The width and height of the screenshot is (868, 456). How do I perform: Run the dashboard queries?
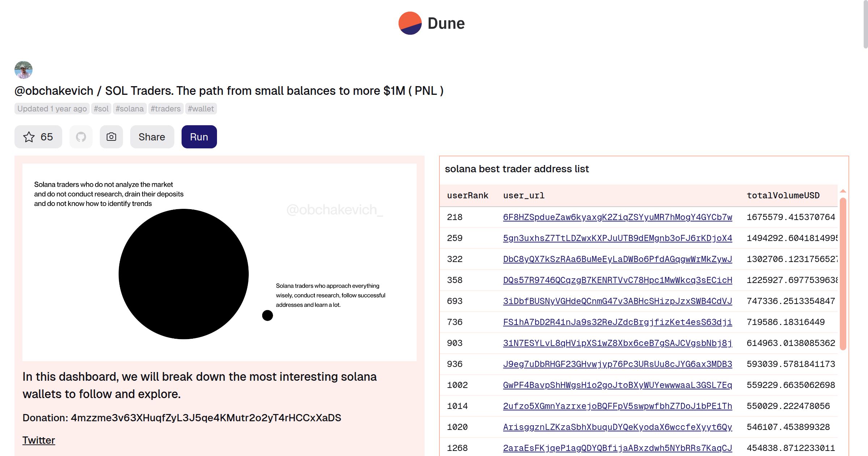pyautogui.click(x=199, y=137)
